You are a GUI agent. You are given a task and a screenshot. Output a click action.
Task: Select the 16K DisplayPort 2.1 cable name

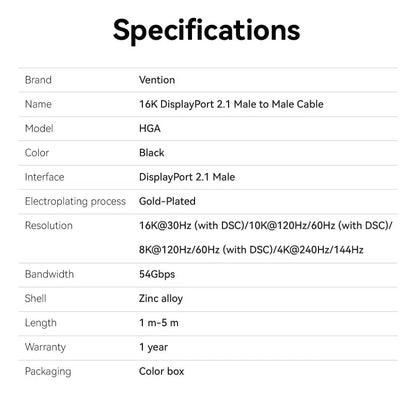click(x=231, y=104)
